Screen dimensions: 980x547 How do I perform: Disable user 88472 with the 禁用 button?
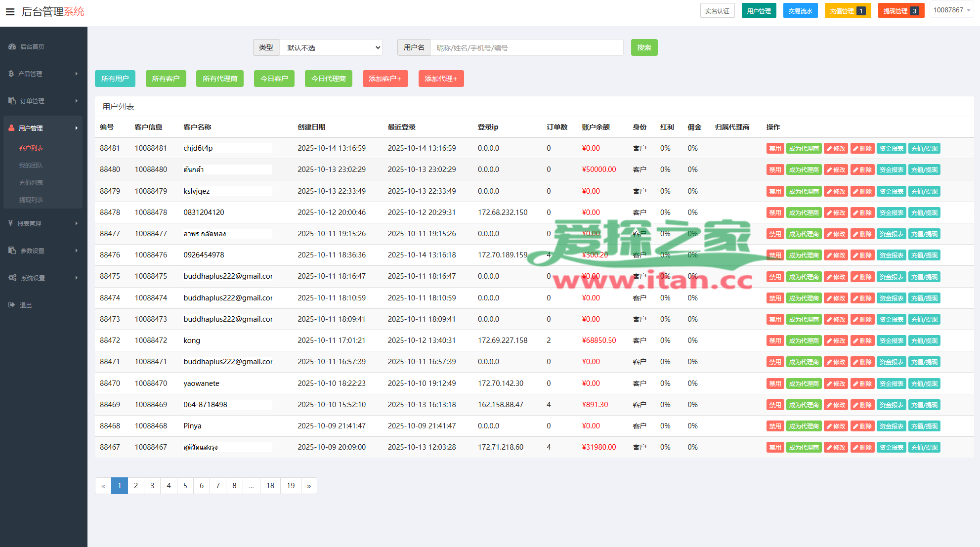[x=775, y=341]
